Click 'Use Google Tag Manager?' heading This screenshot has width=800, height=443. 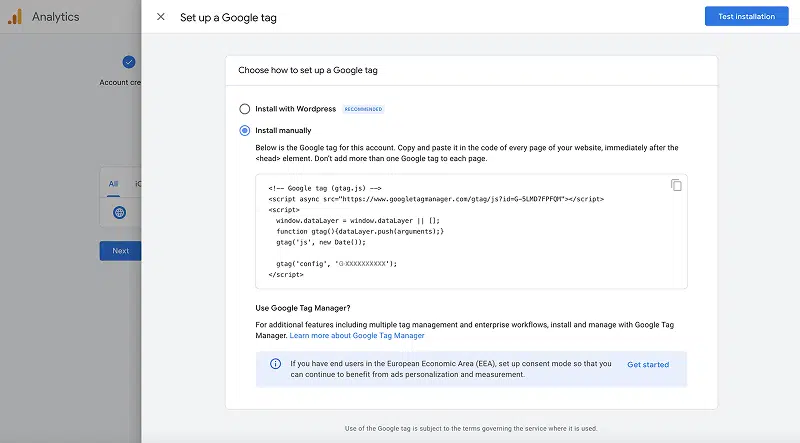click(303, 308)
